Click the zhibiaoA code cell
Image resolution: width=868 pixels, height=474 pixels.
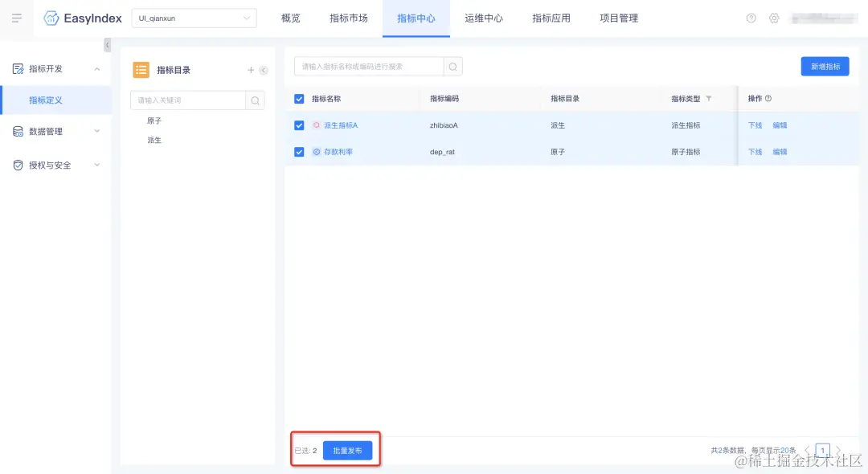444,125
